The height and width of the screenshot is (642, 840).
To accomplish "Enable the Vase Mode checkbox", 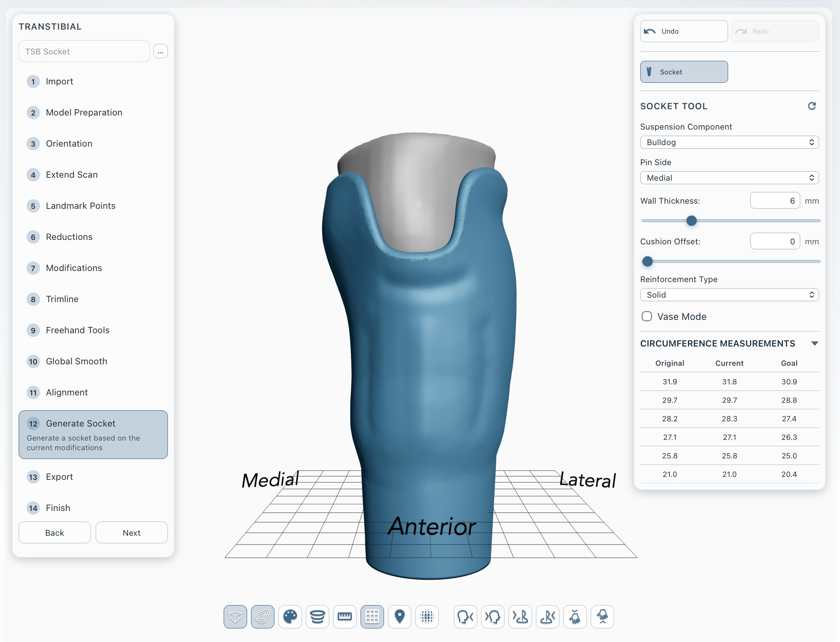I will 647,317.
